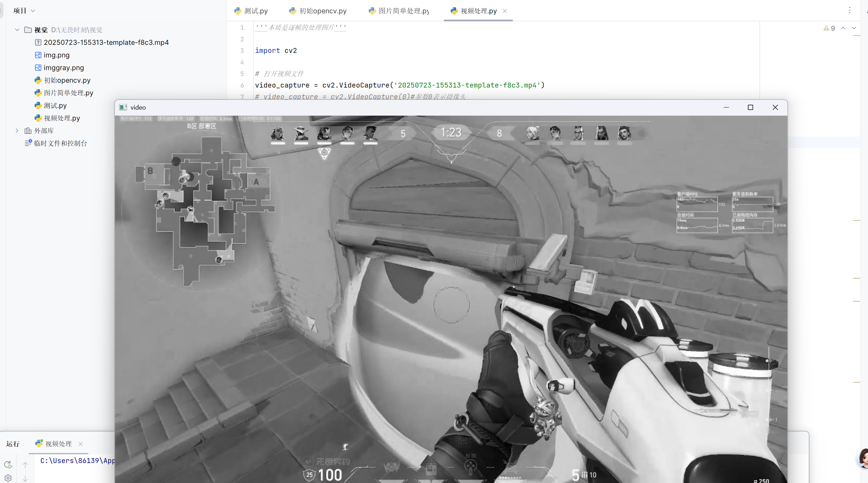
Task: Select the mp4 video file in tree
Action: pyautogui.click(x=106, y=42)
